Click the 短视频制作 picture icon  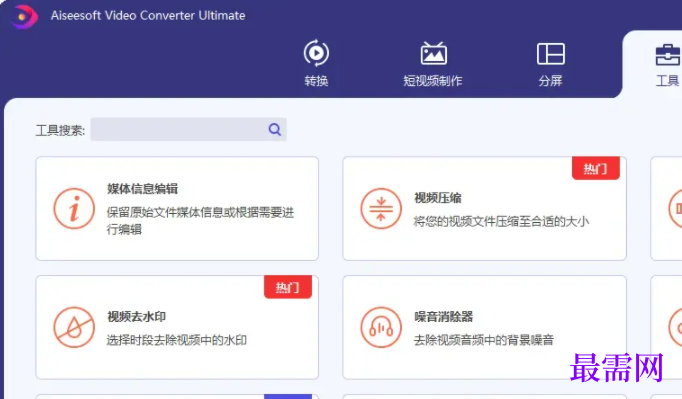433,54
